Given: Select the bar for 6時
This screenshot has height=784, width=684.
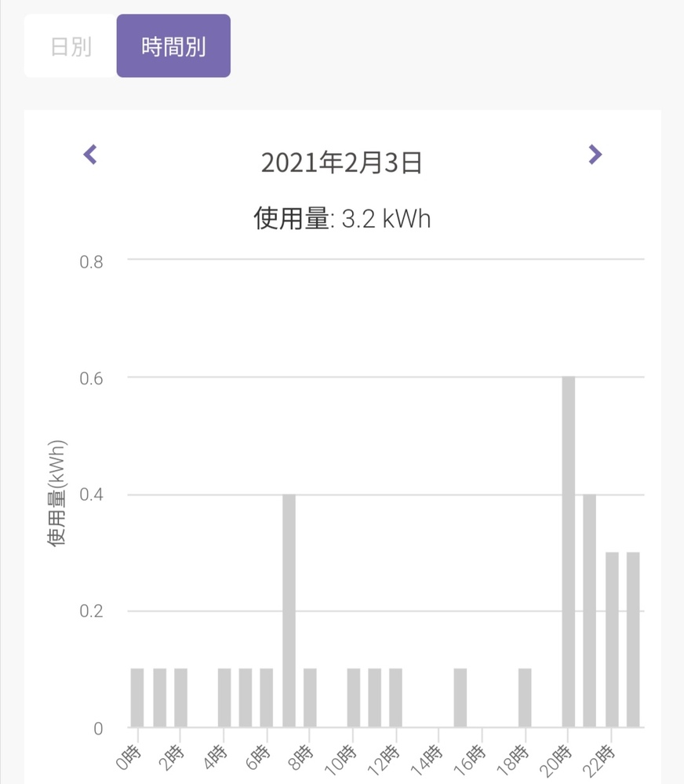Looking at the screenshot, I should 267,698.
